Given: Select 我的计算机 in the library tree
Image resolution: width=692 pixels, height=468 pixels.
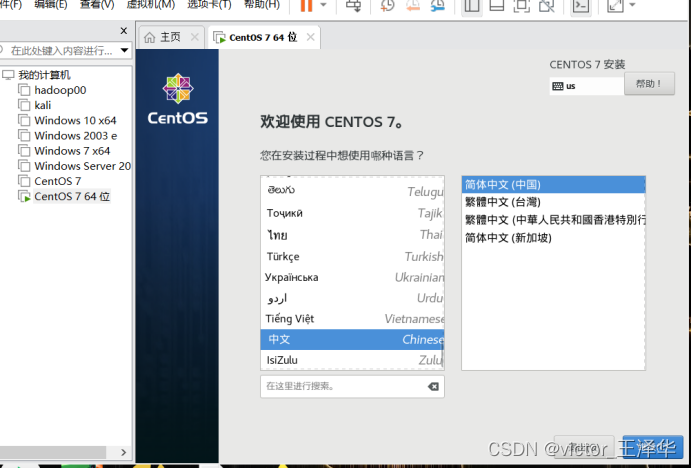Looking at the screenshot, I should click(44, 75).
